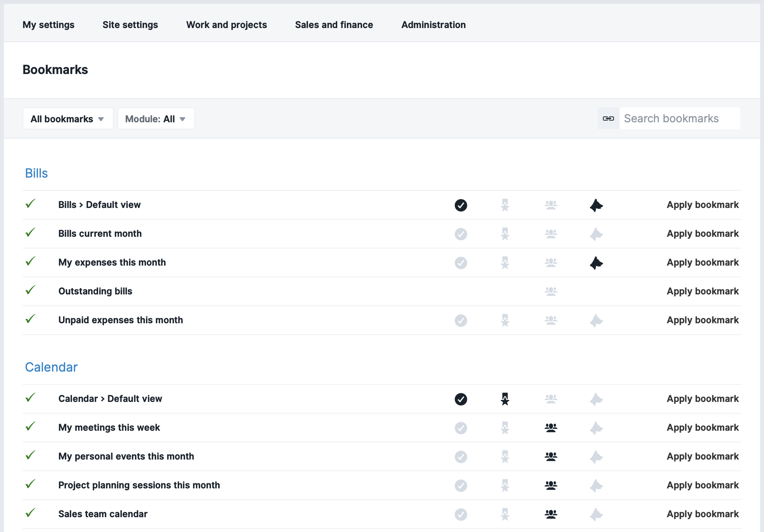Click the dark people icon on My personal events this month
The width and height of the screenshot is (764, 532).
[551, 456]
